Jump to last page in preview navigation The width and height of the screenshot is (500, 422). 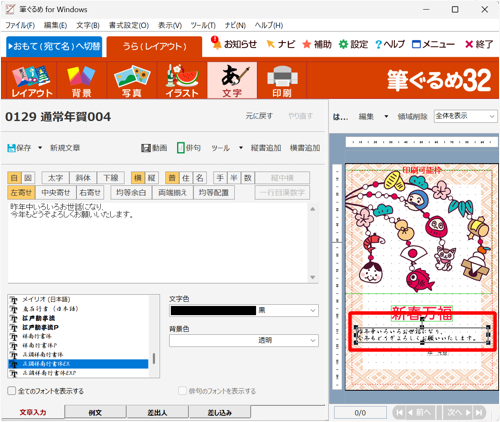[x=479, y=413]
